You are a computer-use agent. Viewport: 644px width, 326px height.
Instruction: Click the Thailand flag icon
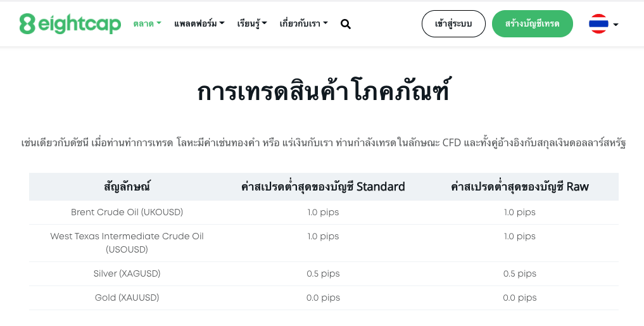click(x=598, y=24)
